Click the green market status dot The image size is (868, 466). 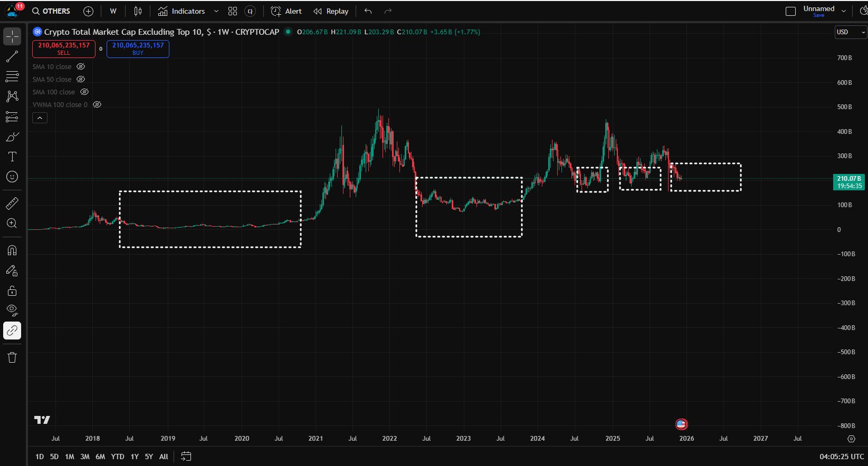(x=288, y=32)
